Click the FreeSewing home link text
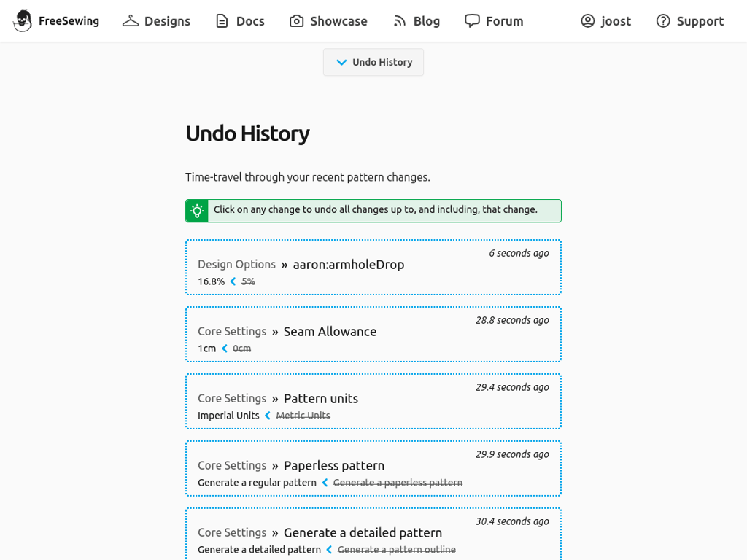747x560 pixels. 69,21
